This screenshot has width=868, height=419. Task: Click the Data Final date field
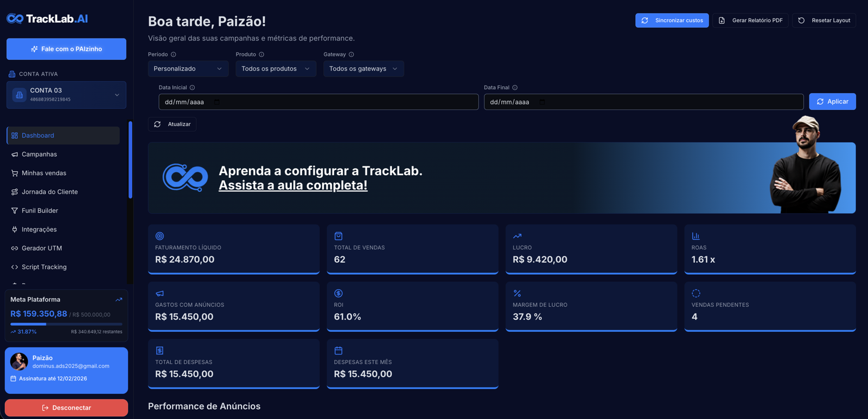[x=643, y=102]
